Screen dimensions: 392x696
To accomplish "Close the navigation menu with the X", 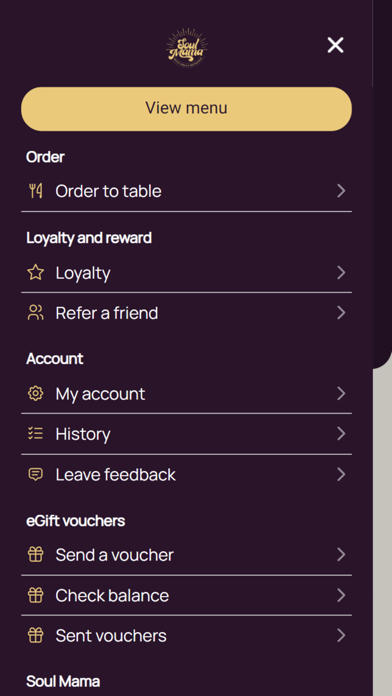I will pyautogui.click(x=335, y=45).
